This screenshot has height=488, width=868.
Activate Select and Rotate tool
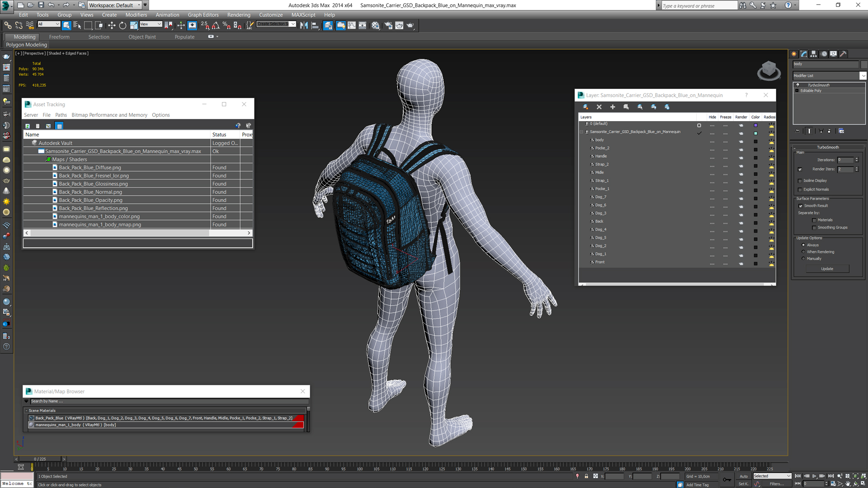123,25
